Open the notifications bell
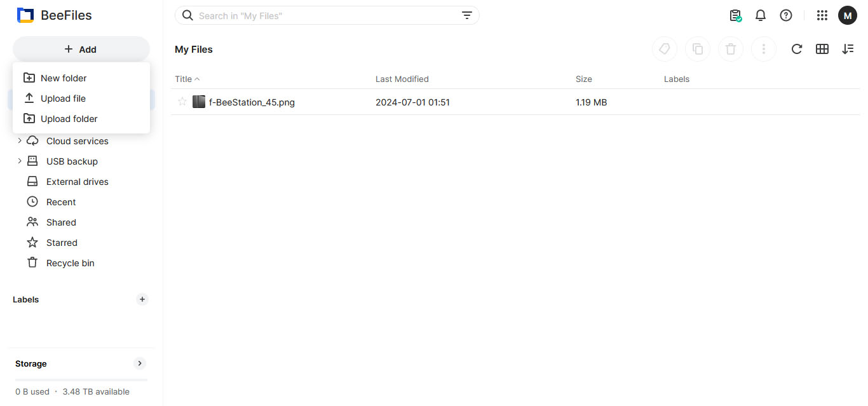This screenshot has width=868, height=406. (761, 16)
